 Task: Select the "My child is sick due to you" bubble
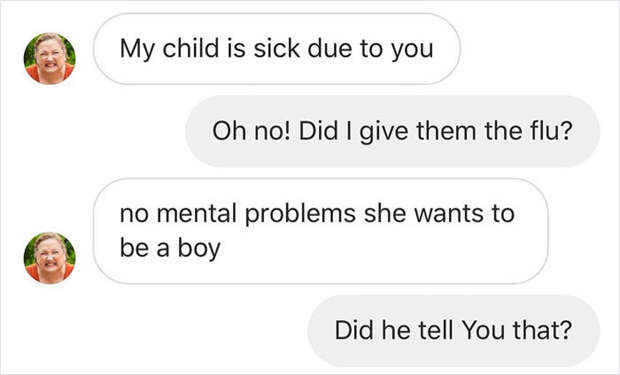277,49
